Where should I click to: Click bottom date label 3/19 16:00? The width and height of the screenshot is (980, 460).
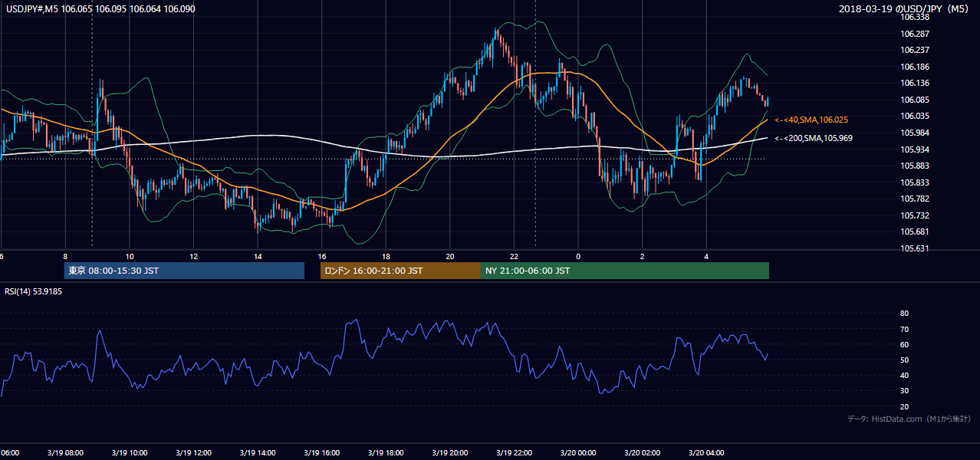pos(322,453)
